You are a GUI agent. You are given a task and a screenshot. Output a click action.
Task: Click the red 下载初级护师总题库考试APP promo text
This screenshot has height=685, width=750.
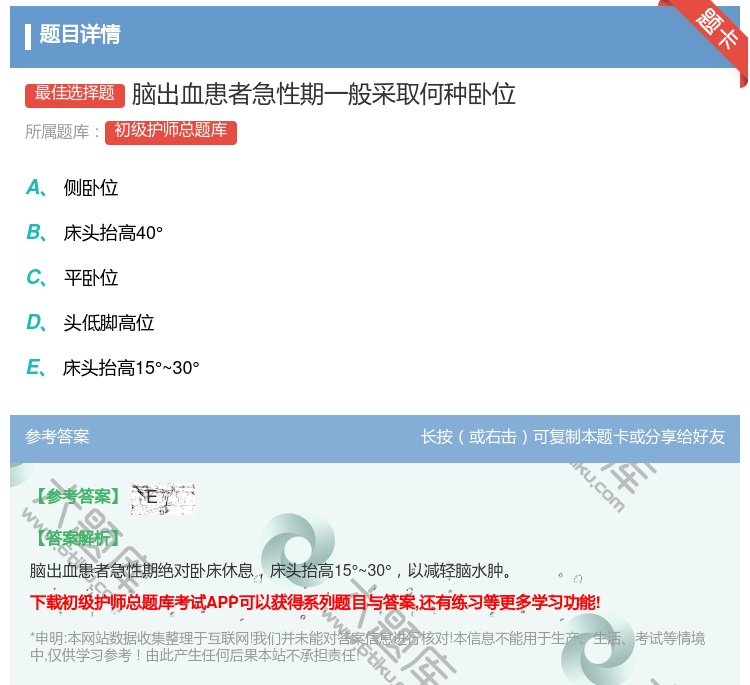[x=315, y=602]
